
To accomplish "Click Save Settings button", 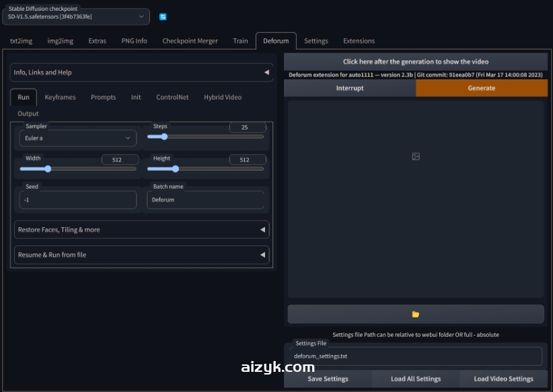I will pyautogui.click(x=328, y=379).
